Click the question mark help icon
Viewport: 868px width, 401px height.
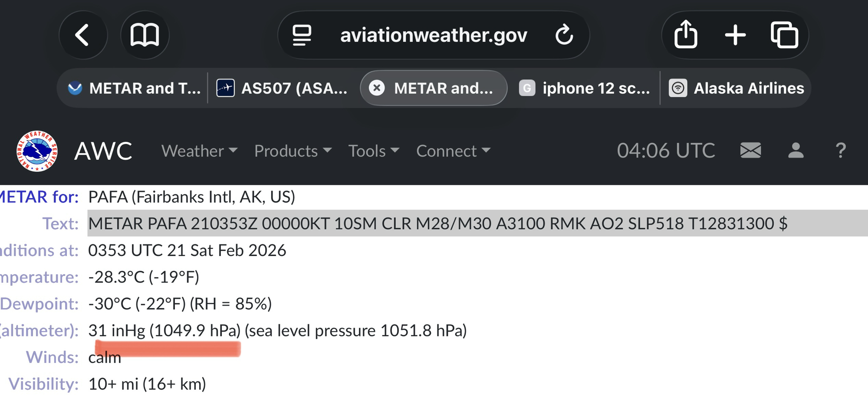pos(840,151)
